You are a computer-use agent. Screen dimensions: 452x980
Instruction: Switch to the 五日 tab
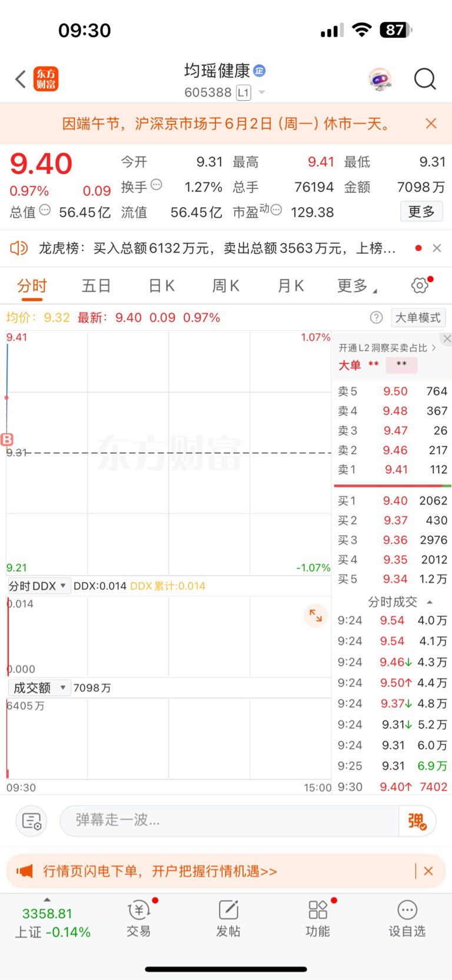point(97,286)
